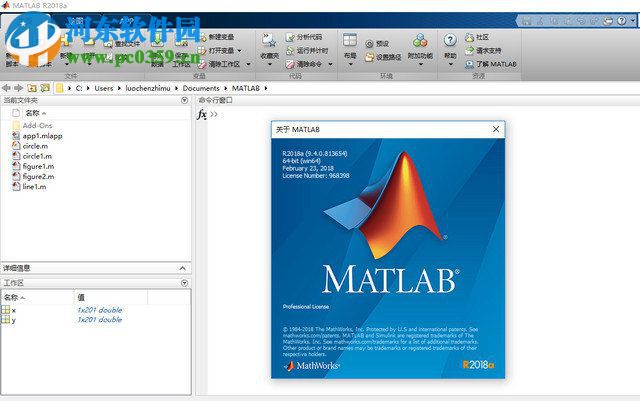Go back with the address bar back arrow
The image size is (640, 401).
(x=6, y=88)
